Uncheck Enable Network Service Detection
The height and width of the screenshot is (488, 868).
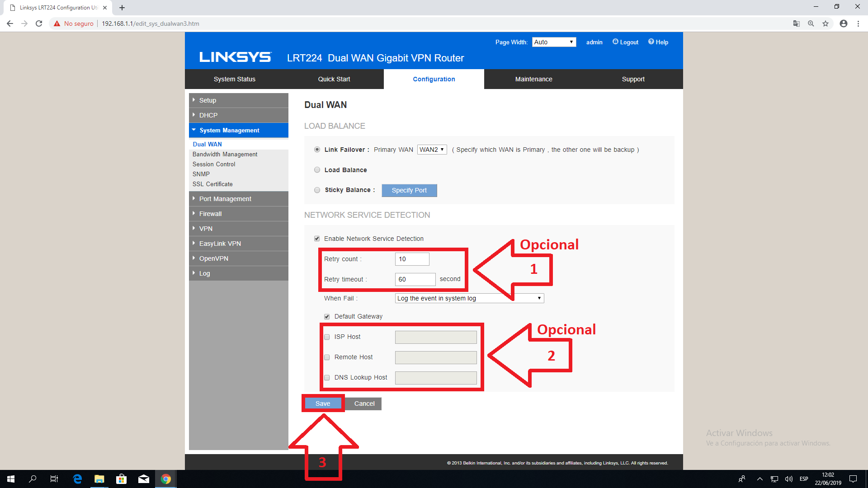pyautogui.click(x=317, y=239)
